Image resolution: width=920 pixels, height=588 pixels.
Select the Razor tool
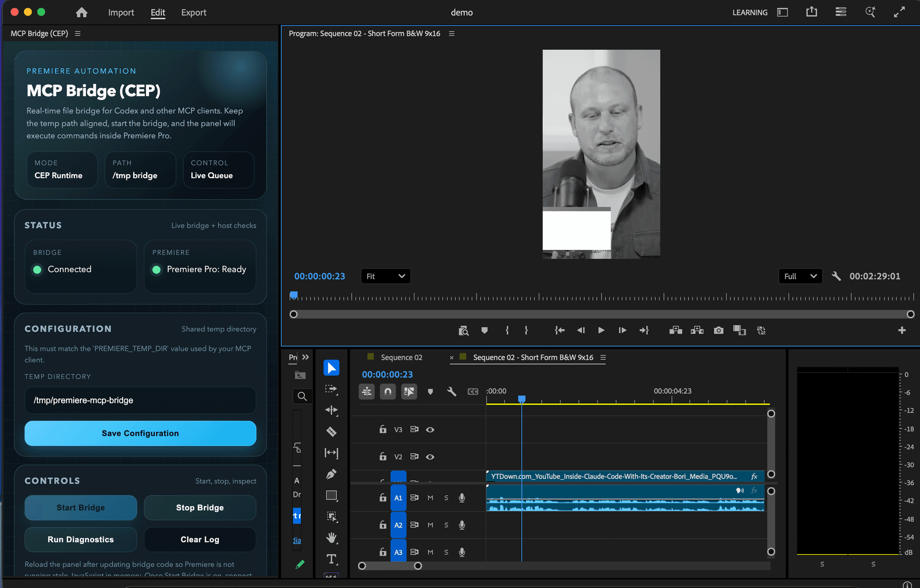tap(331, 431)
